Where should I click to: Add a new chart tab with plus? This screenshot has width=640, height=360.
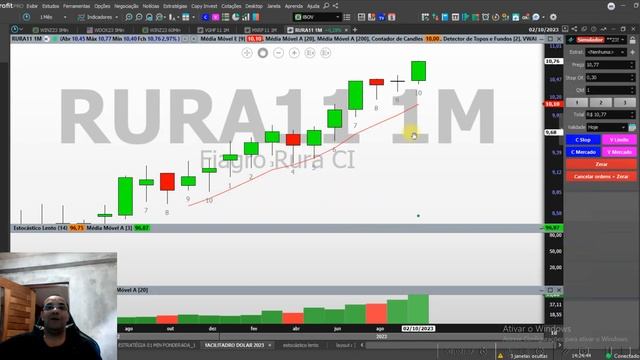[x=355, y=30]
